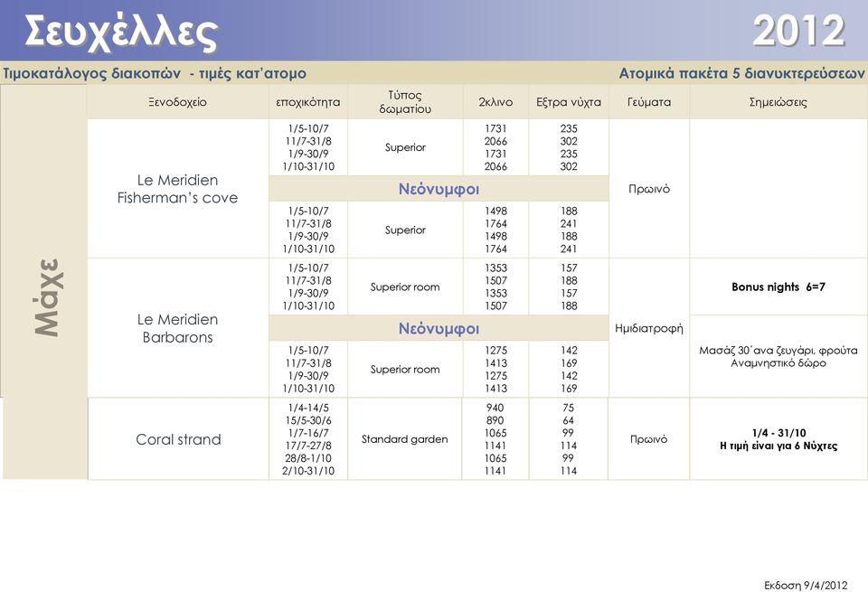Click the 64 extra night value
The width and height of the screenshot is (868, 592).
pos(568,420)
